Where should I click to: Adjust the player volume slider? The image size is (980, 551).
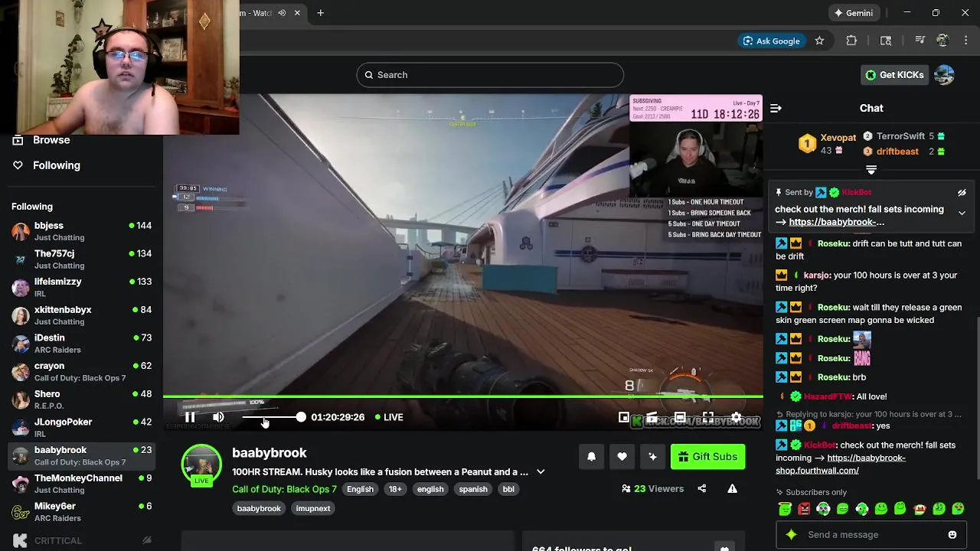[x=273, y=417]
